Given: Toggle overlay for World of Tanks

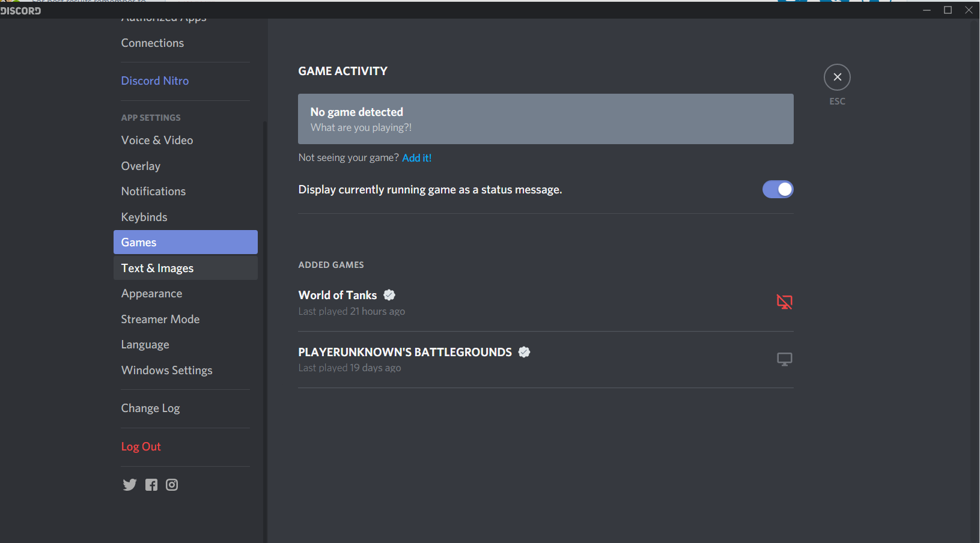Looking at the screenshot, I should (784, 302).
